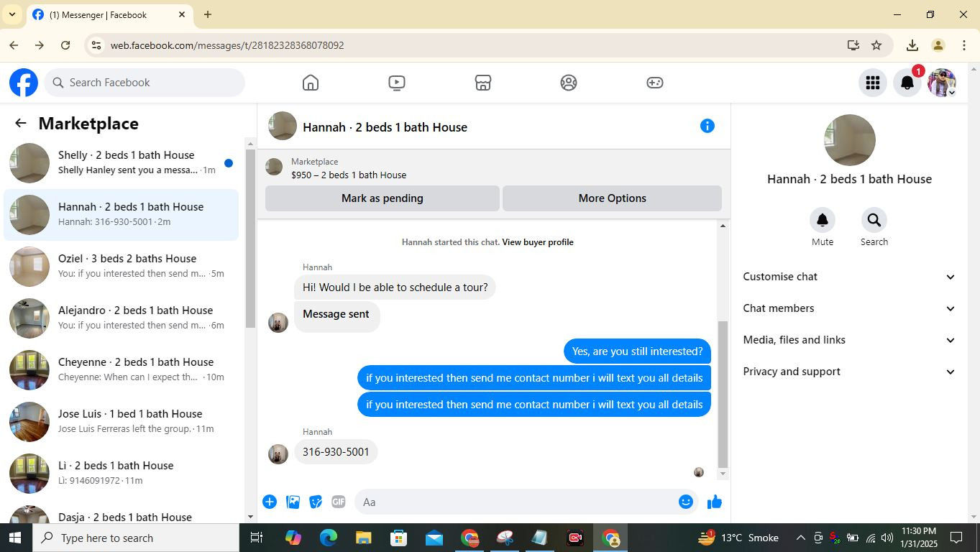Open the Marketplace store icon
Image resolution: width=980 pixels, height=552 pixels.
coord(483,83)
